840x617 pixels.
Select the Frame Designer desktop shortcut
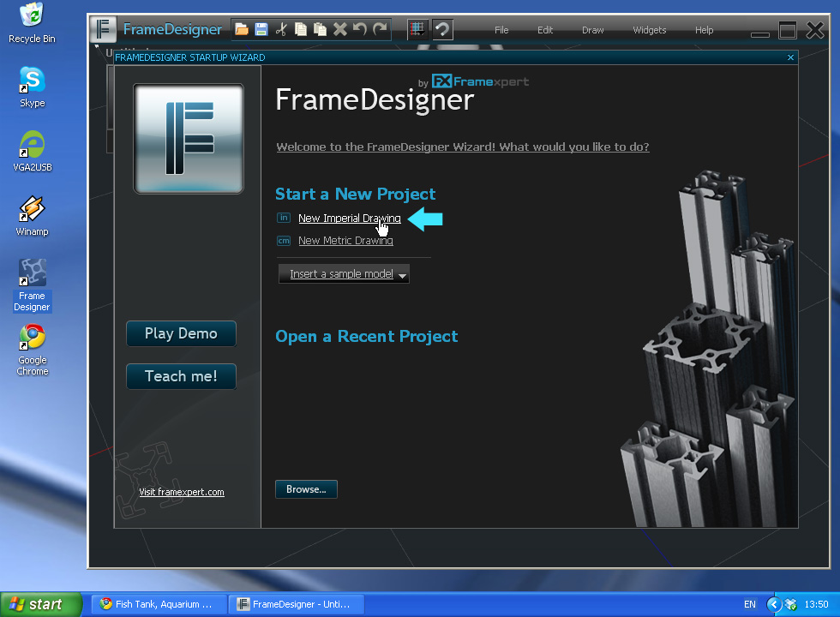[33, 285]
